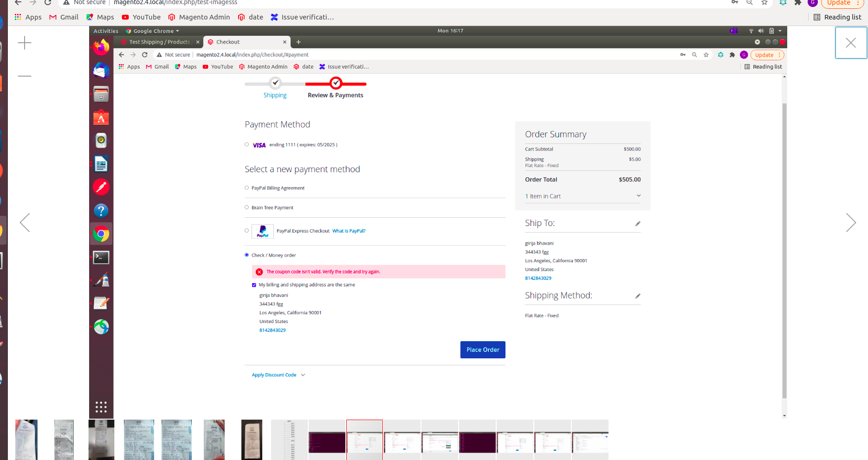Enable the Check / Money order payment option
Image resolution: width=868 pixels, height=460 pixels.
pyautogui.click(x=246, y=255)
